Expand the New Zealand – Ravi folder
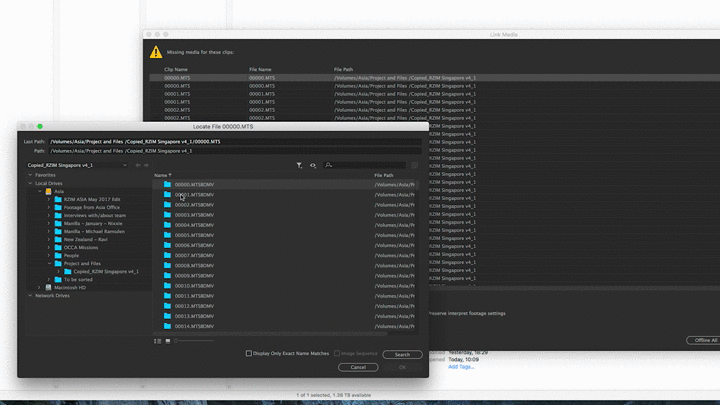The height and width of the screenshot is (405, 720). tap(49, 239)
